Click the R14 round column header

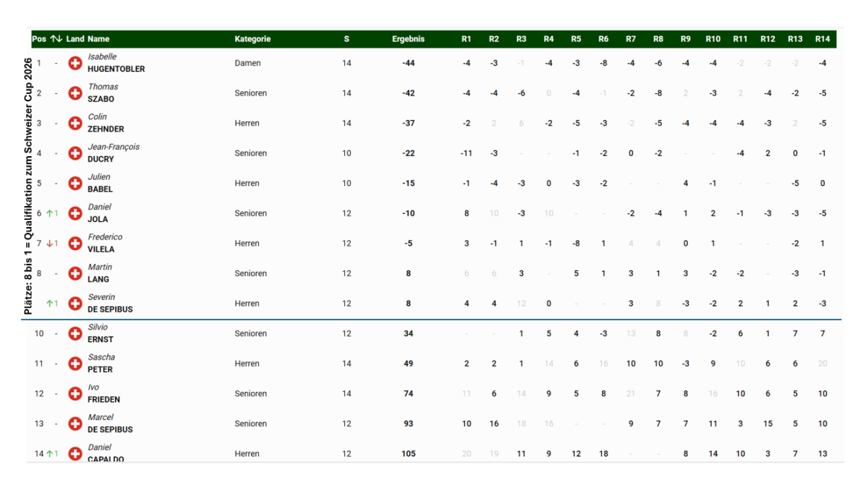point(822,39)
